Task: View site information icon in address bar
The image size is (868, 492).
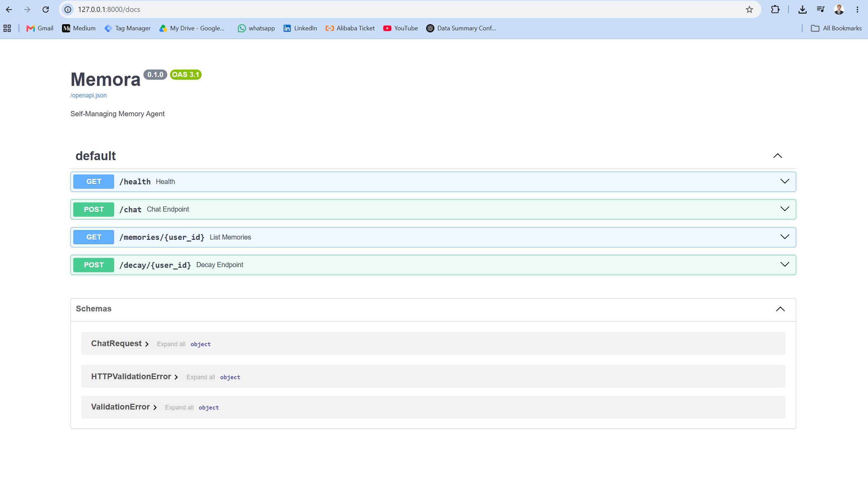Action: pos(68,10)
